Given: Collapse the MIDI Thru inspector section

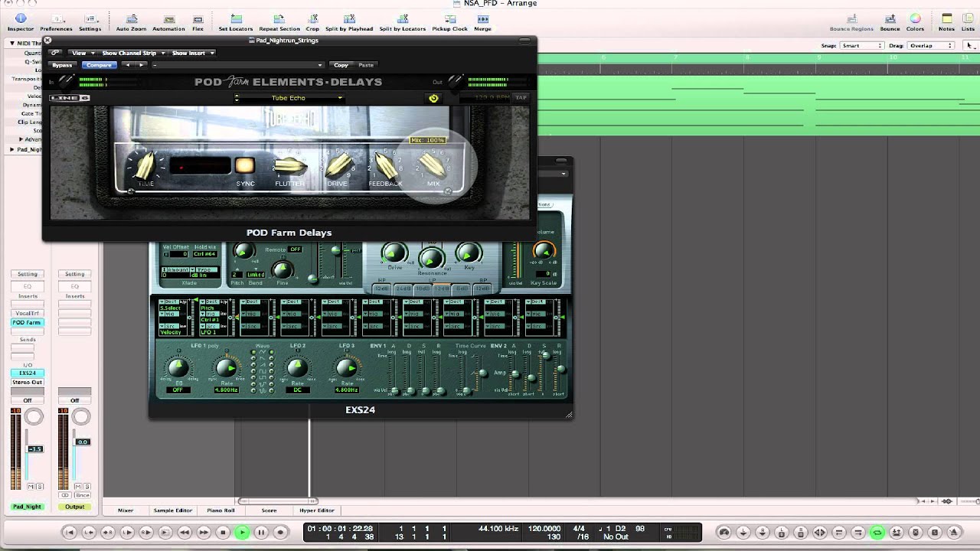Looking at the screenshot, I should (12, 44).
